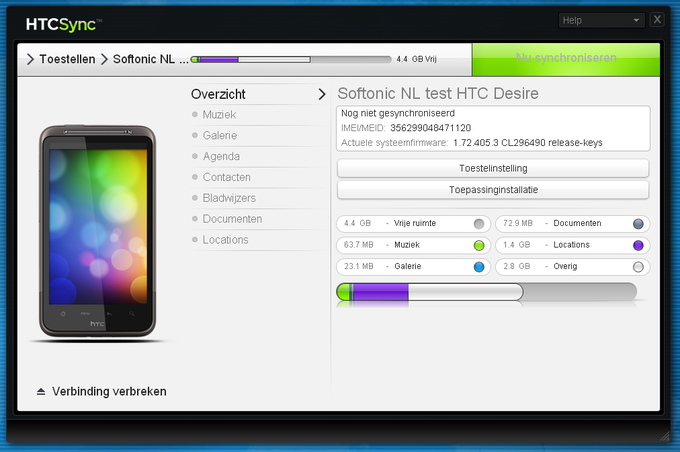Open the Galerie category

click(x=219, y=135)
